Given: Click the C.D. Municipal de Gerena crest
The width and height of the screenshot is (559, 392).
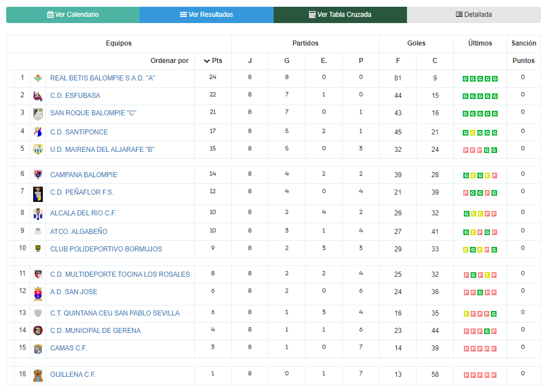Looking at the screenshot, I should (x=38, y=330).
